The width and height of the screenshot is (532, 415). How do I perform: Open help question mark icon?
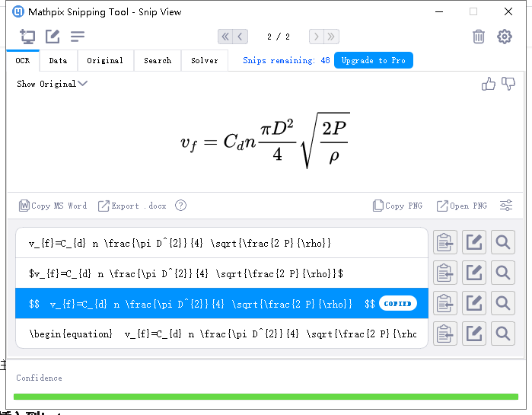pos(180,206)
